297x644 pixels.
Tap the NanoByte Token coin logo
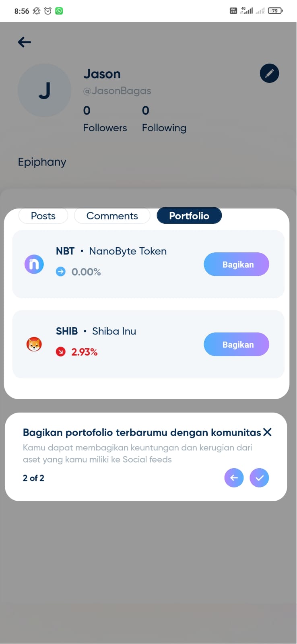click(34, 264)
